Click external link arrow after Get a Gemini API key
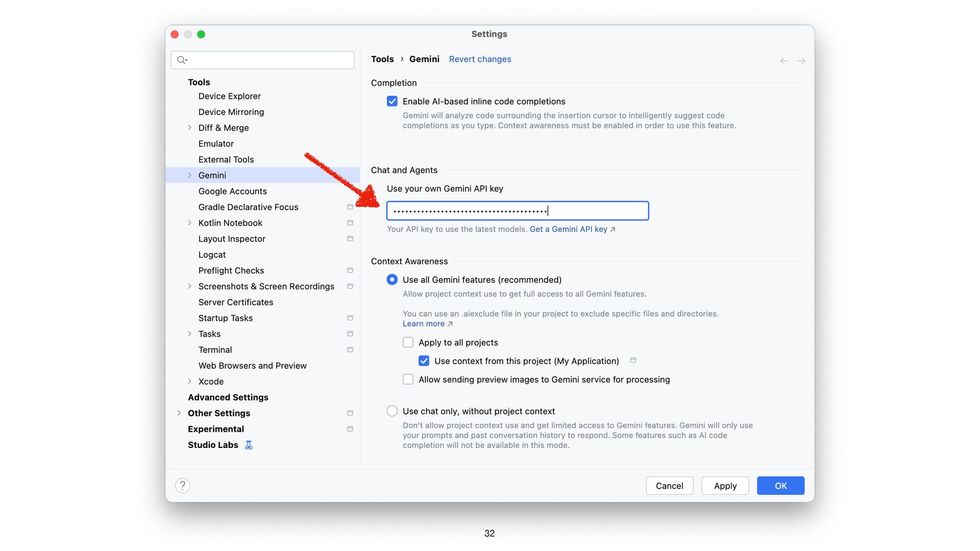 [613, 230]
